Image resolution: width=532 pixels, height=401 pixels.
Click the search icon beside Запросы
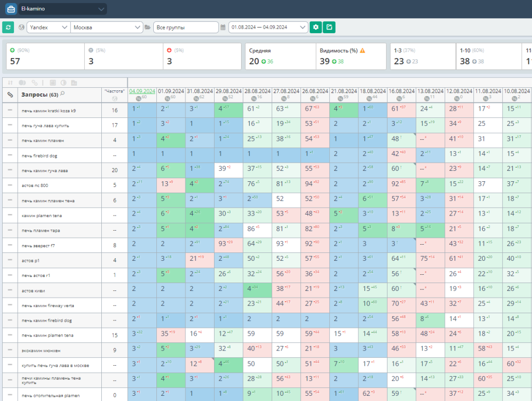(63, 94)
